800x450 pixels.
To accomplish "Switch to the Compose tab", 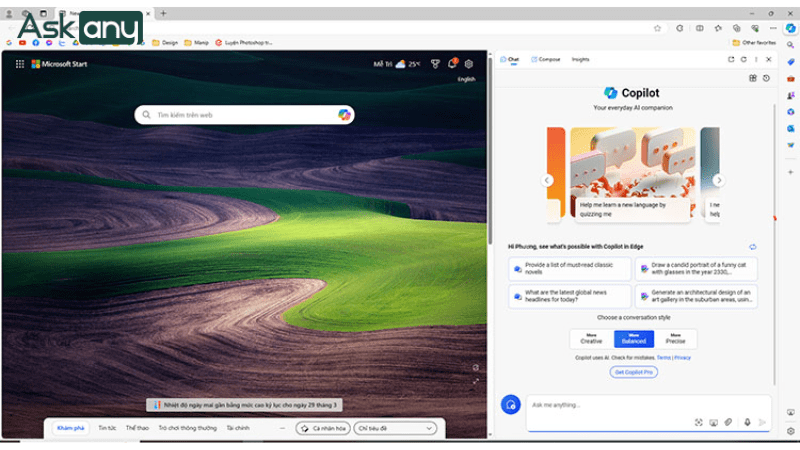I will coord(546,60).
